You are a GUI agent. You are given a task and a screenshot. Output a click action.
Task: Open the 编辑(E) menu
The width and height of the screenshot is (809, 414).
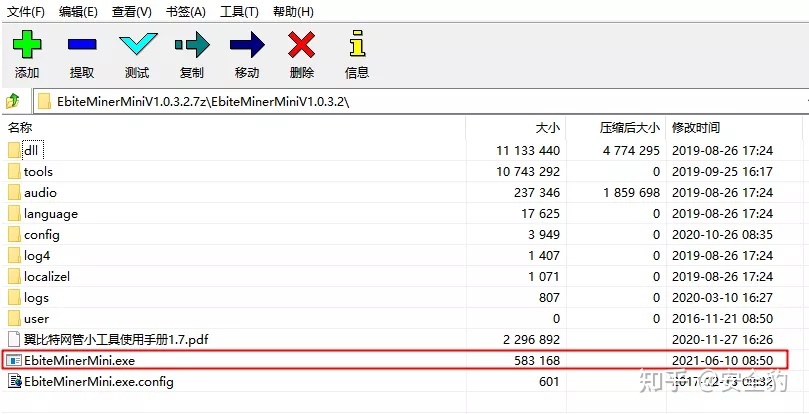click(78, 12)
